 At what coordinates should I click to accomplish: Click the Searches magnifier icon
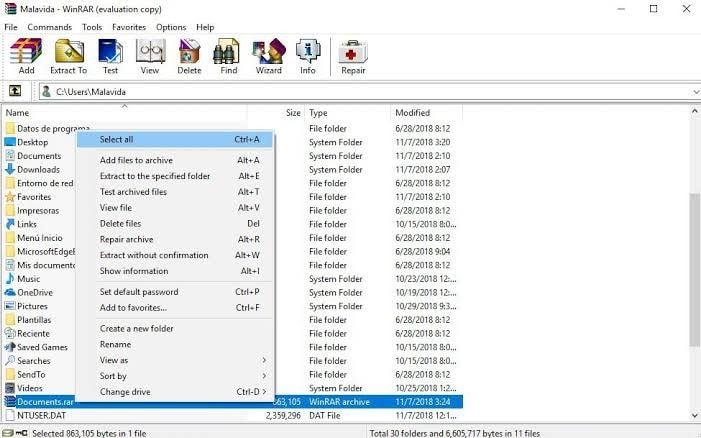10,361
